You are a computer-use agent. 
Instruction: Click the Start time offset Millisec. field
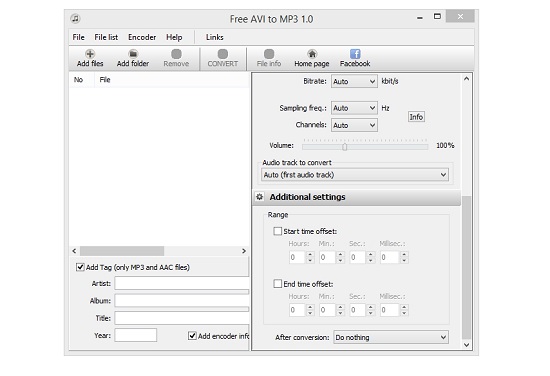(x=390, y=257)
